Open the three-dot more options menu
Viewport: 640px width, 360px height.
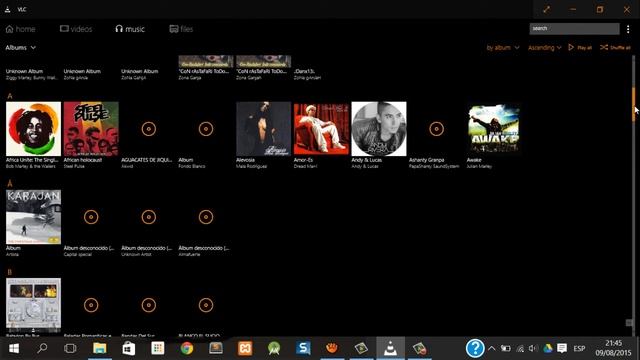point(628,29)
